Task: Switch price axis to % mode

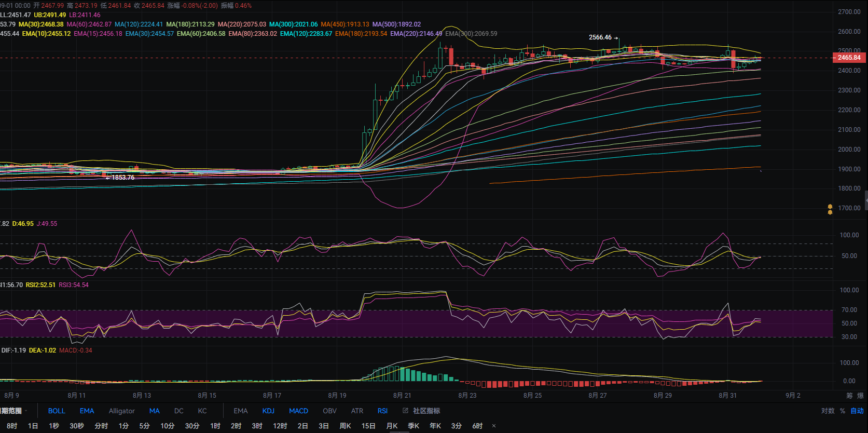Action: (843, 411)
